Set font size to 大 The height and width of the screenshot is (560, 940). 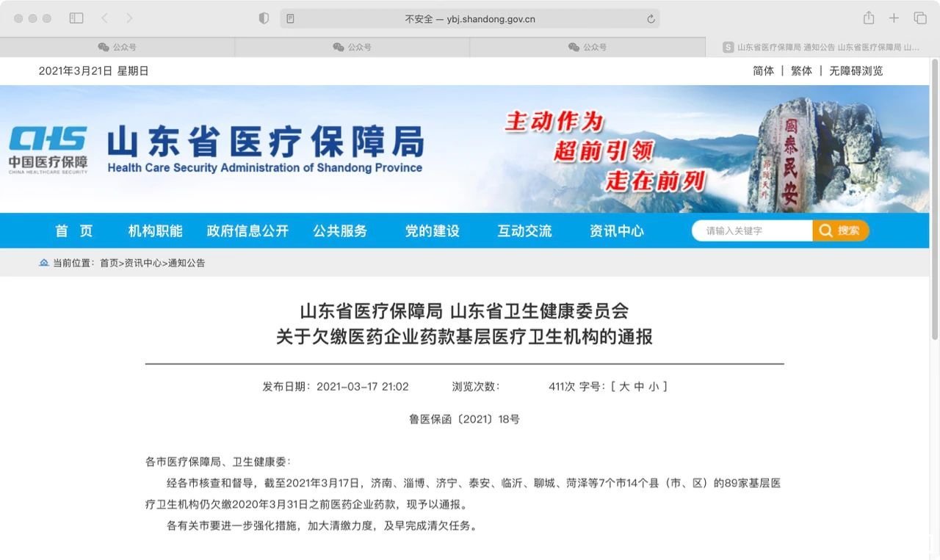coord(624,387)
